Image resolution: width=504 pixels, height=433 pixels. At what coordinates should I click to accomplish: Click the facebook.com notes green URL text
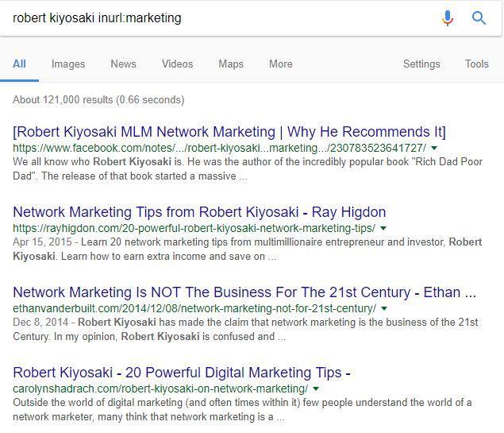[219, 148]
